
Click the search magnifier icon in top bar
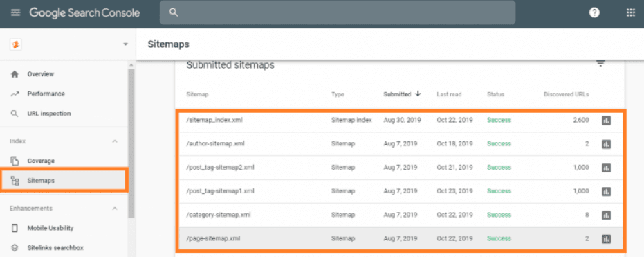(174, 12)
